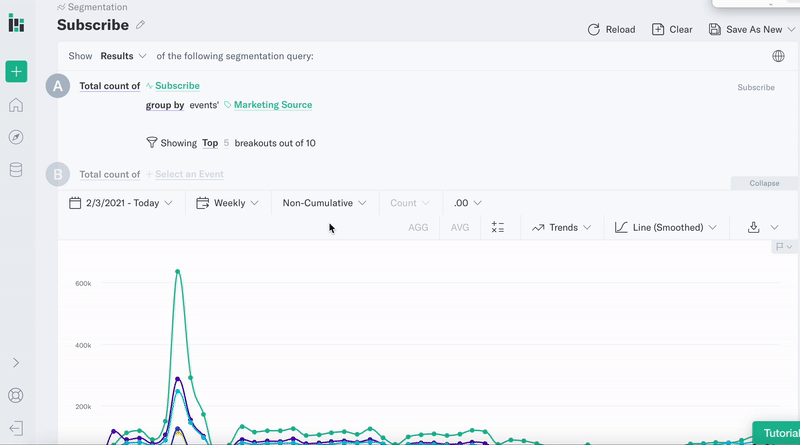
Task: Open the Save As New dropdown arrow
Action: pos(791,30)
